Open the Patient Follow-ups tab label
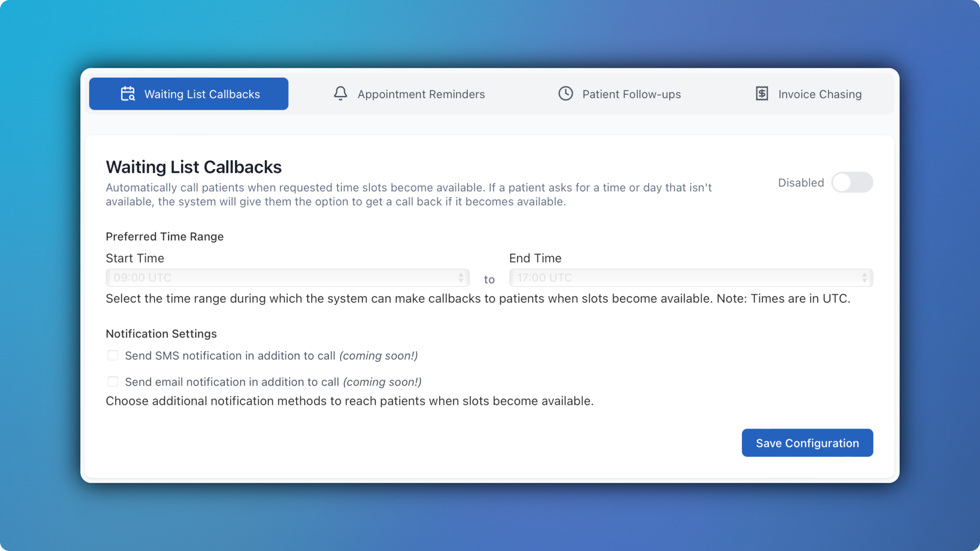Screen dimensions: 980x551 [x=632, y=94]
